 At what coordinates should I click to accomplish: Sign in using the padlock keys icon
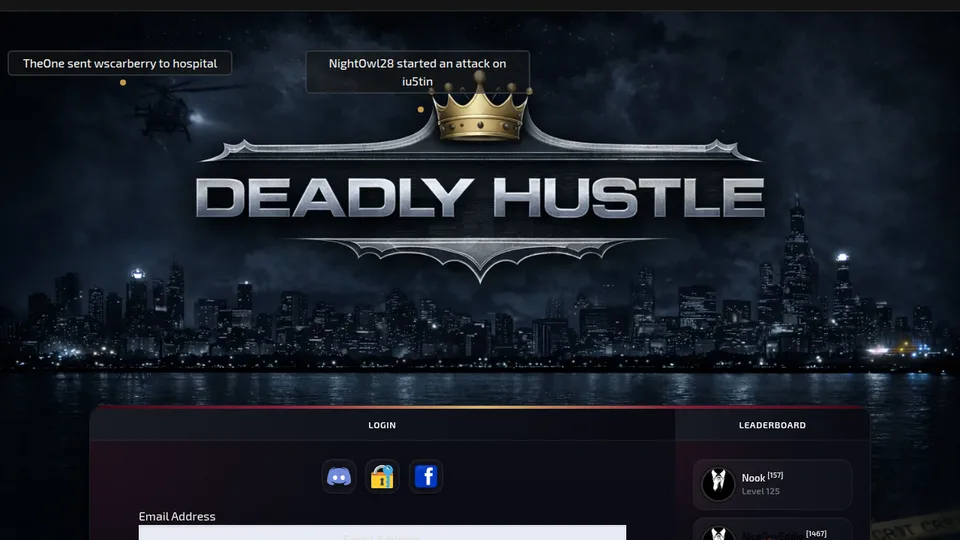coord(382,476)
